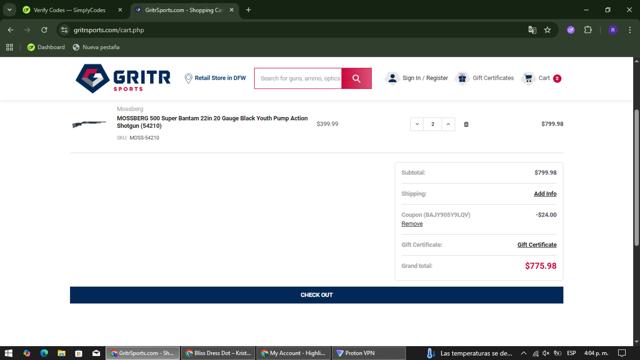This screenshot has width=640, height=360.
Task: Click the Gift Certificates gift icon
Action: coord(462,78)
